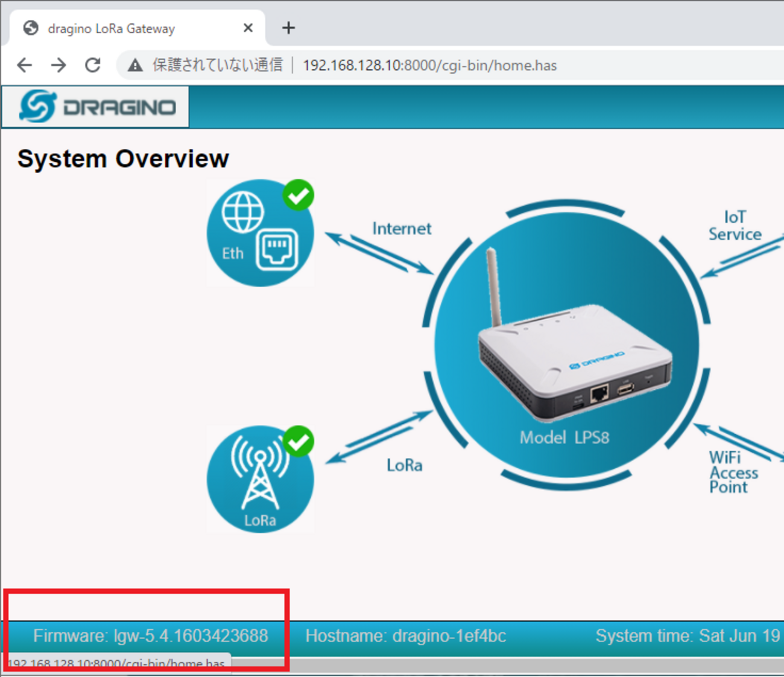Click the browser back arrow
Image resolution: width=784 pixels, height=677 pixels.
pyautogui.click(x=25, y=65)
